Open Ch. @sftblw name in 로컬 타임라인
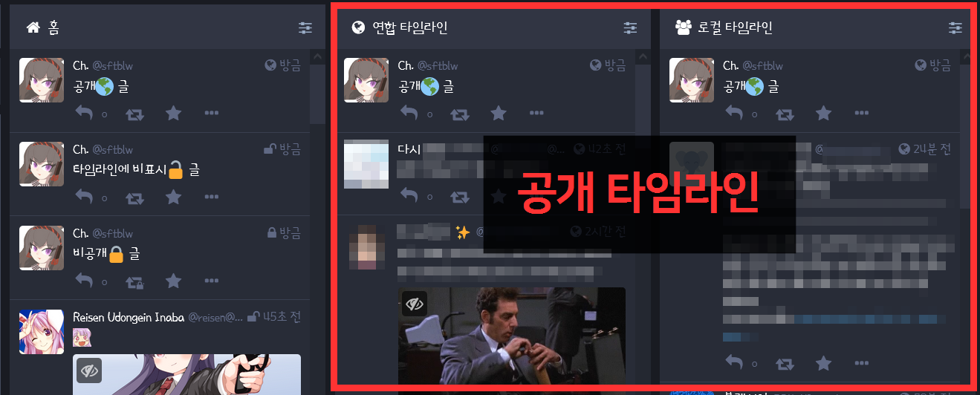The image size is (980, 395). coord(753,66)
